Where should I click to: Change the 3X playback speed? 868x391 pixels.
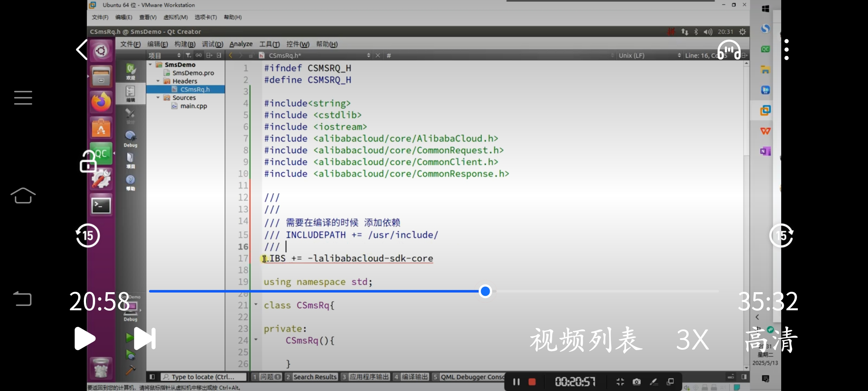(x=692, y=339)
